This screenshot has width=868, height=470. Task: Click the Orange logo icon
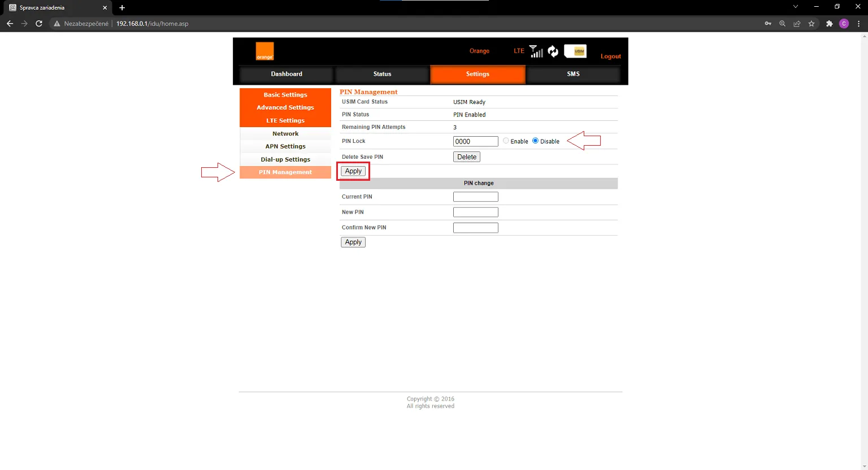pos(264,51)
